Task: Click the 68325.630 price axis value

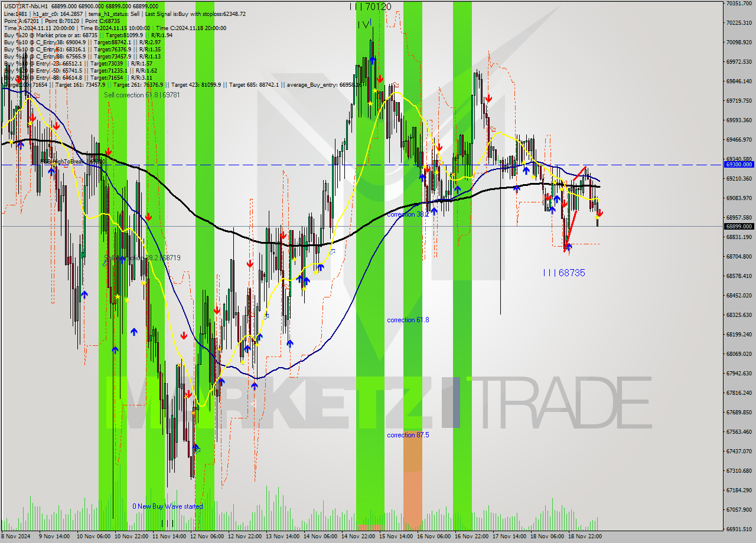Action: (x=739, y=315)
